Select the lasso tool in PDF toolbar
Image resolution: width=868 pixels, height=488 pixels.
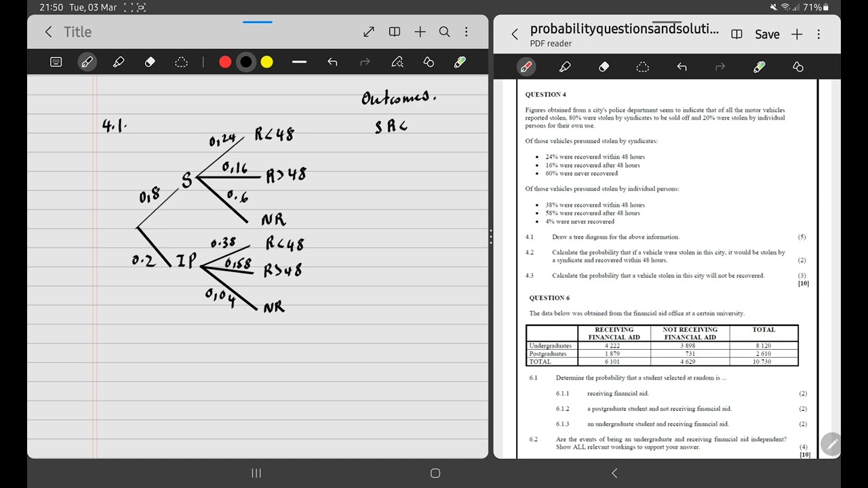tap(642, 66)
